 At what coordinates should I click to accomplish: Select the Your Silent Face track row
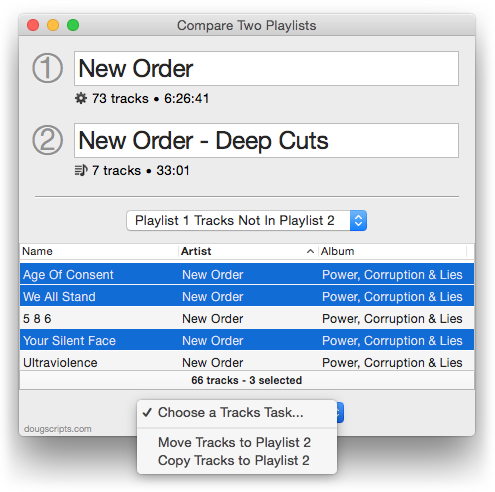click(247, 340)
